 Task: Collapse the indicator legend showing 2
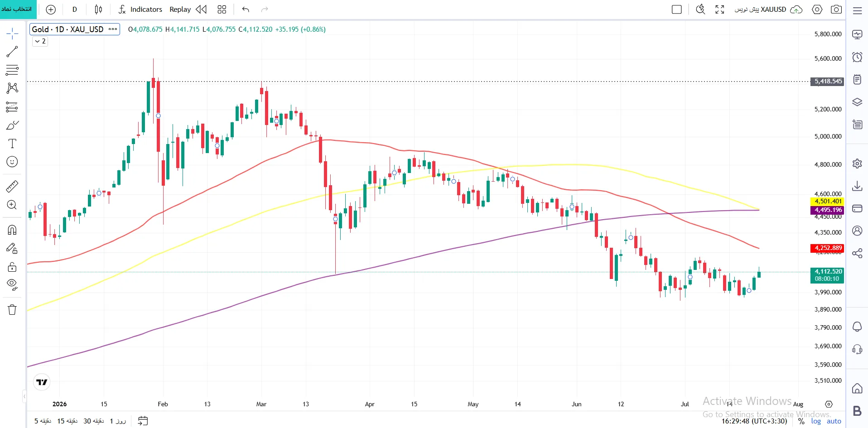[40, 41]
